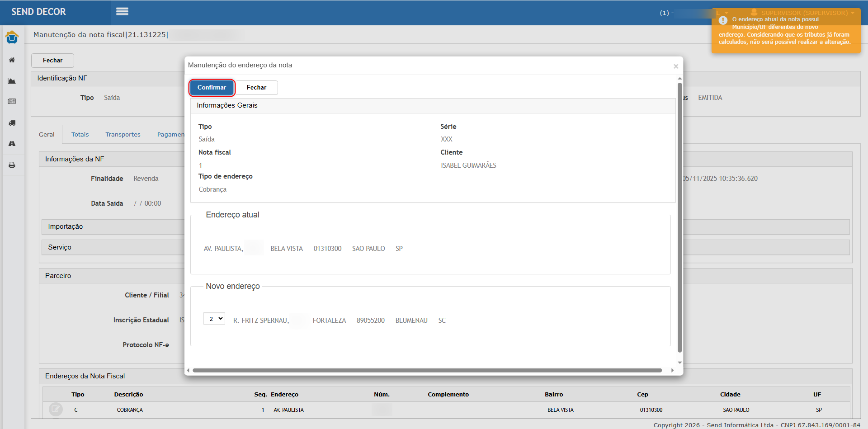Click the edit icon on the COBRANÇA row
The height and width of the screenshot is (429, 868).
click(56, 410)
